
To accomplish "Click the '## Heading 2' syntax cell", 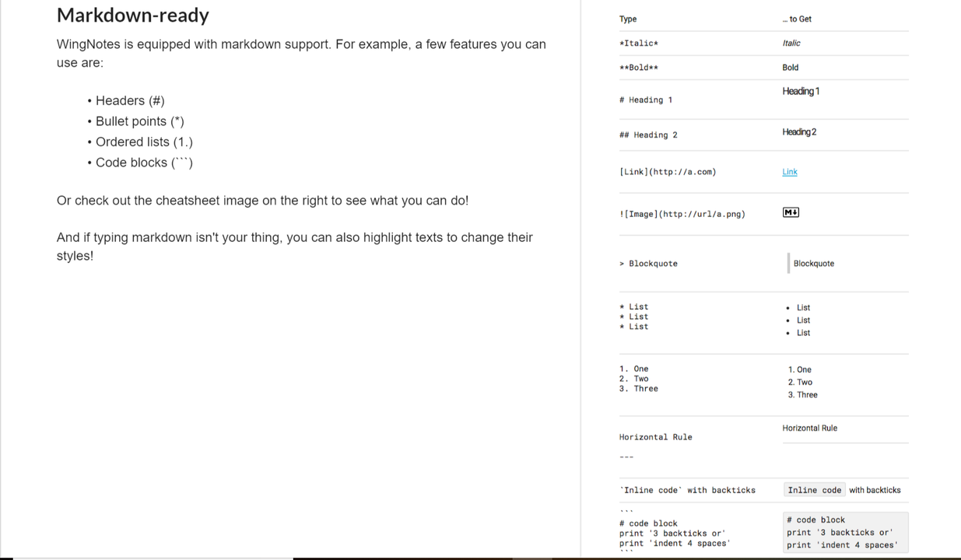I will 648,135.
